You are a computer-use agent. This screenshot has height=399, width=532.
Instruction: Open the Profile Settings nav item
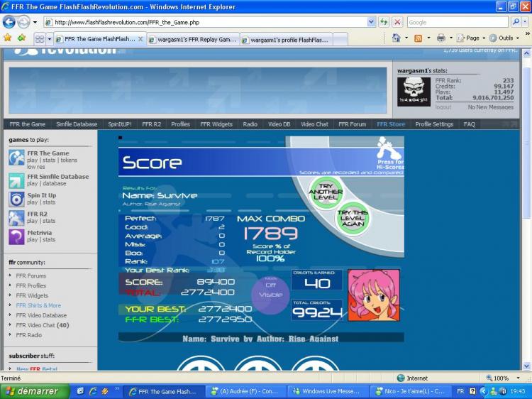coord(434,124)
